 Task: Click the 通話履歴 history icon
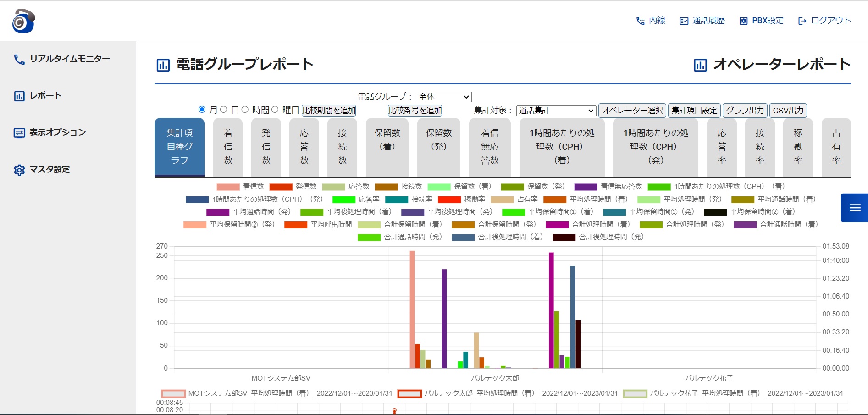pyautogui.click(x=684, y=21)
